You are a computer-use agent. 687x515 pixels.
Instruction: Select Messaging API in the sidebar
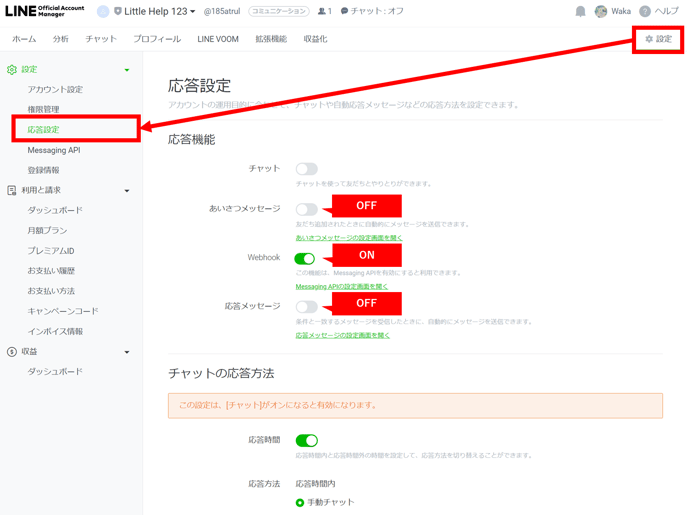54,150
